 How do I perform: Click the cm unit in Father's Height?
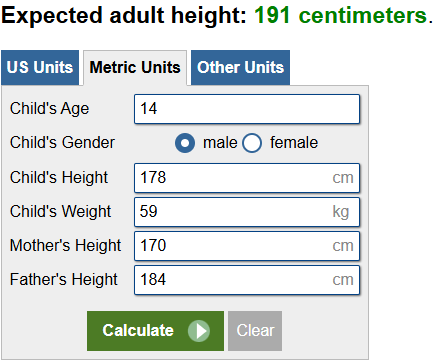[343, 280]
